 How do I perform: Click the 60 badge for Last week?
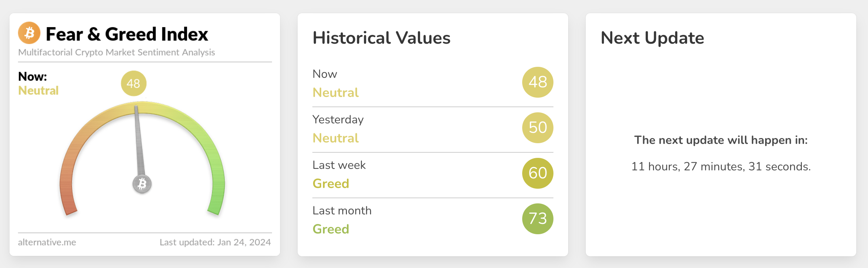[x=537, y=173]
